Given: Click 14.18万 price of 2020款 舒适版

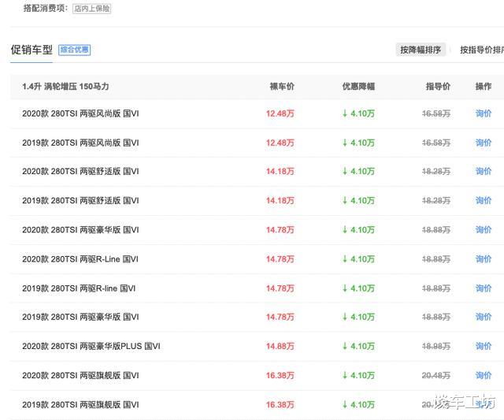Looking at the screenshot, I should click(x=280, y=172).
